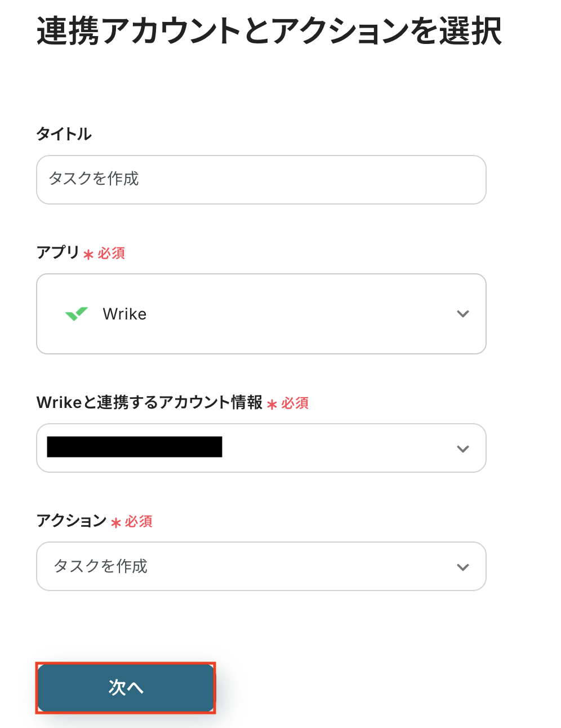
Task: Click the red asterisk next to アプリ
Action: (88, 255)
